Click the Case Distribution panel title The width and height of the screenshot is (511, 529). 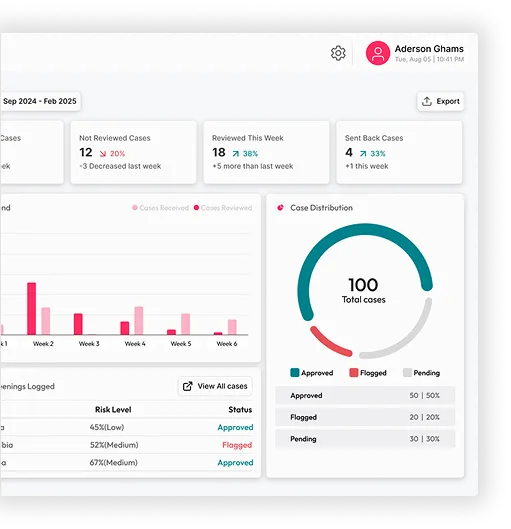coord(321,208)
